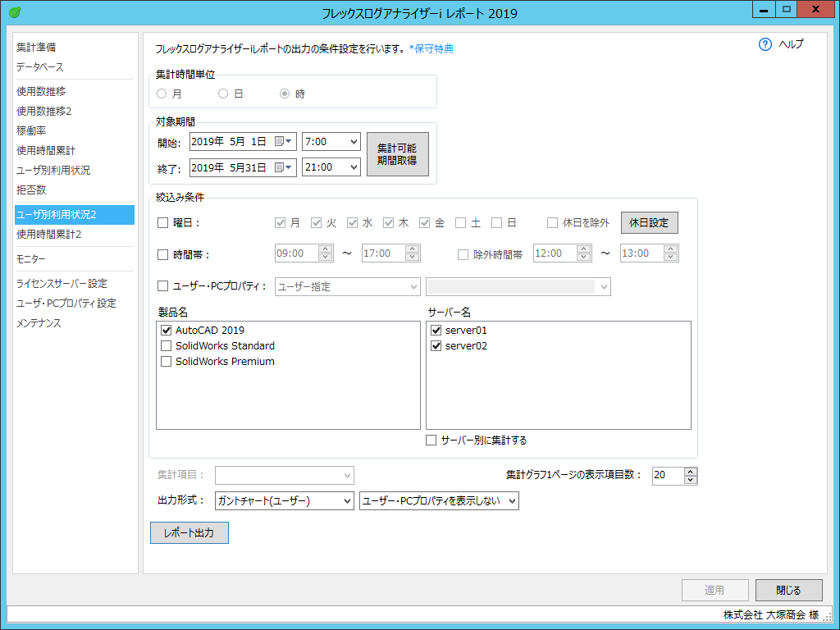The image size is (840, 630).
Task: Click the 休日設定 button
Action: pyautogui.click(x=649, y=222)
